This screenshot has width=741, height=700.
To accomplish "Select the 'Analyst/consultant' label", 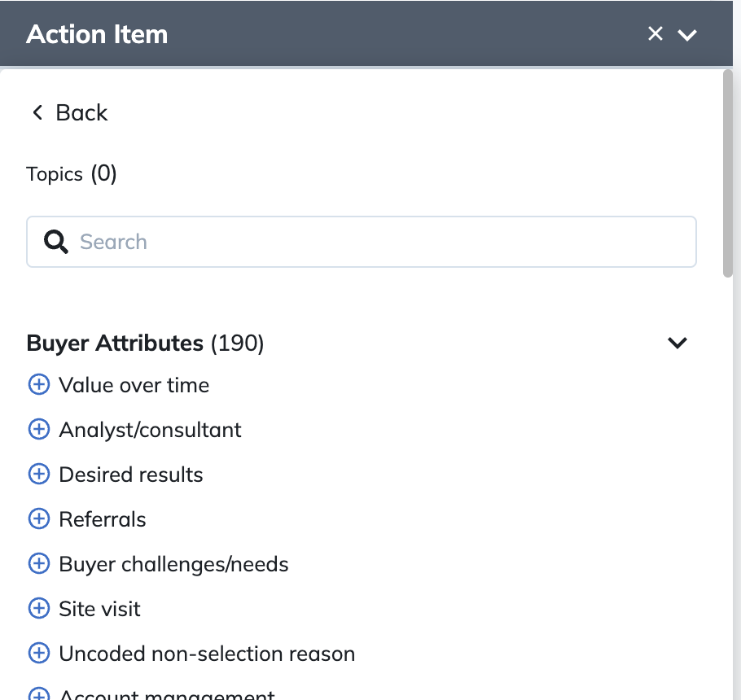I will (x=150, y=431).
